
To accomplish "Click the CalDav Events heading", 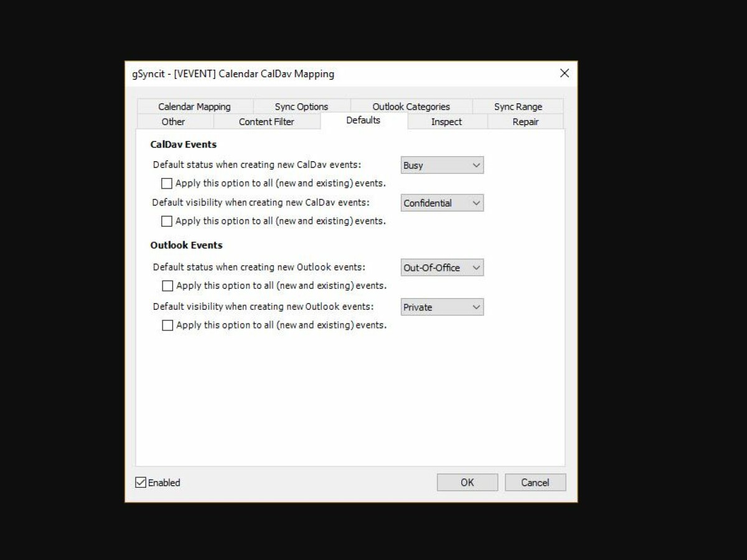I will point(184,144).
